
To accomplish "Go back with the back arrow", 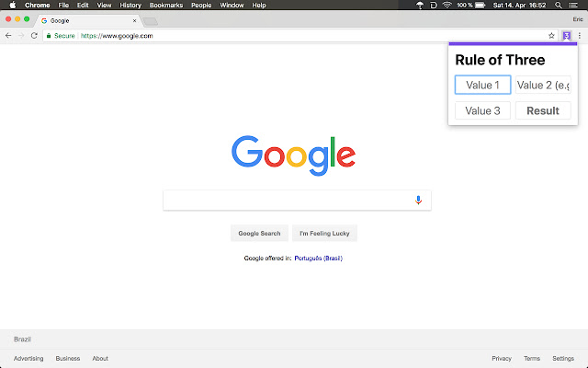I will [8, 36].
